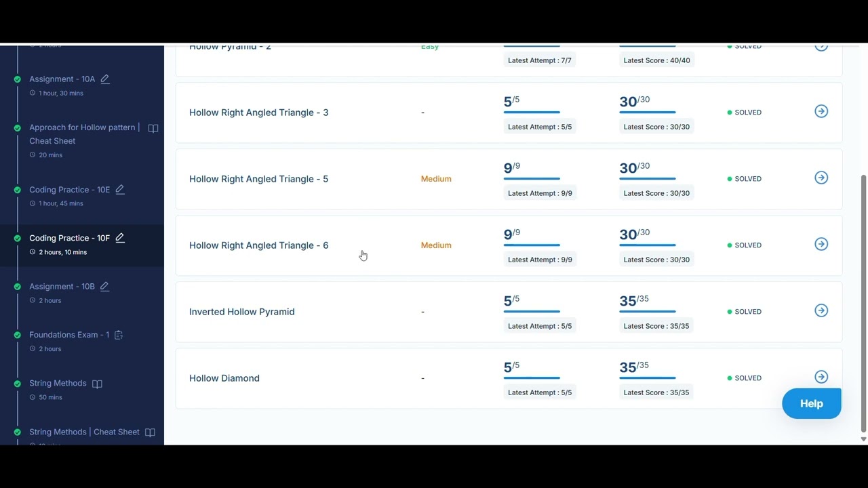Click scroll down arrow at scrollbar bottom
868x488 pixels.
pyautogui.click(x=863, y=439)
